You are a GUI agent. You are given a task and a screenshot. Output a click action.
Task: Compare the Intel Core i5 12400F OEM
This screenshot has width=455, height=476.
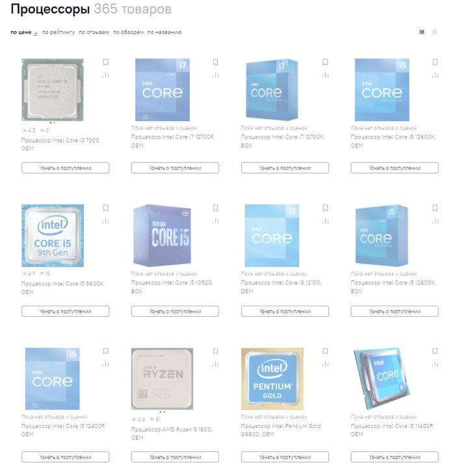coord(106,364)
